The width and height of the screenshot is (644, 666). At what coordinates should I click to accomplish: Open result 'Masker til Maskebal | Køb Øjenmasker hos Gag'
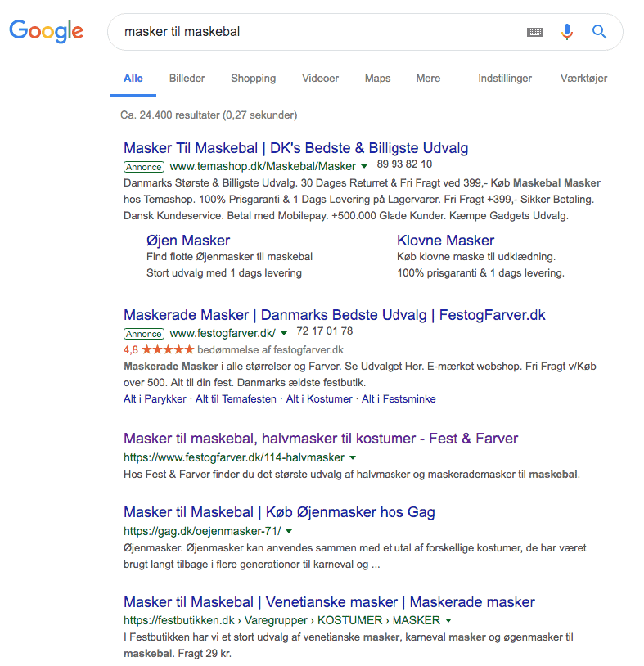(x=279, y=512)
